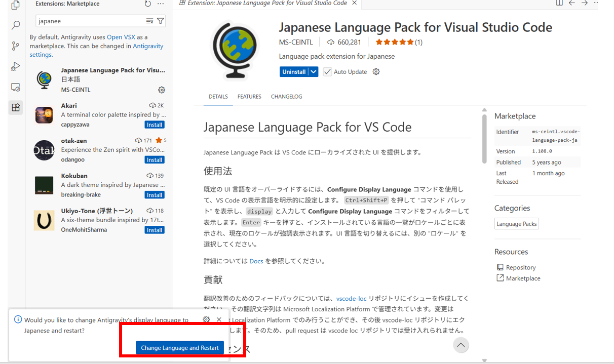This screenshot has height=364, width=614.
Task: Click the filter icon in extension search box
Action: [161, 21]
